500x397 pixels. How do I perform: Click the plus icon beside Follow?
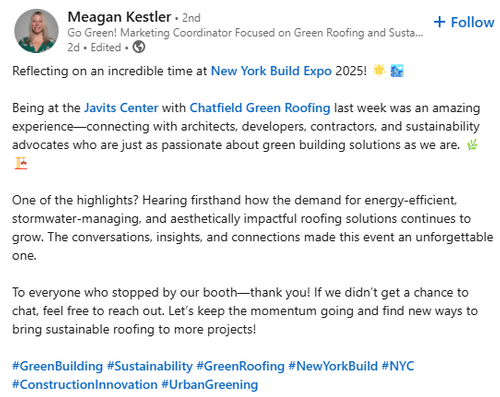(x=439, y=22)
